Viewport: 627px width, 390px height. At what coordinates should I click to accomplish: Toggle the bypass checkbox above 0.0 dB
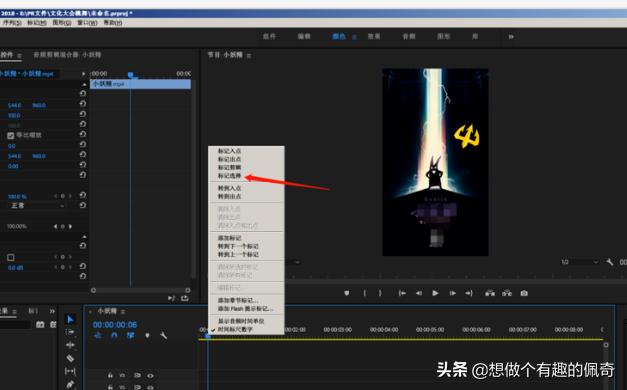tap(11, 257)
